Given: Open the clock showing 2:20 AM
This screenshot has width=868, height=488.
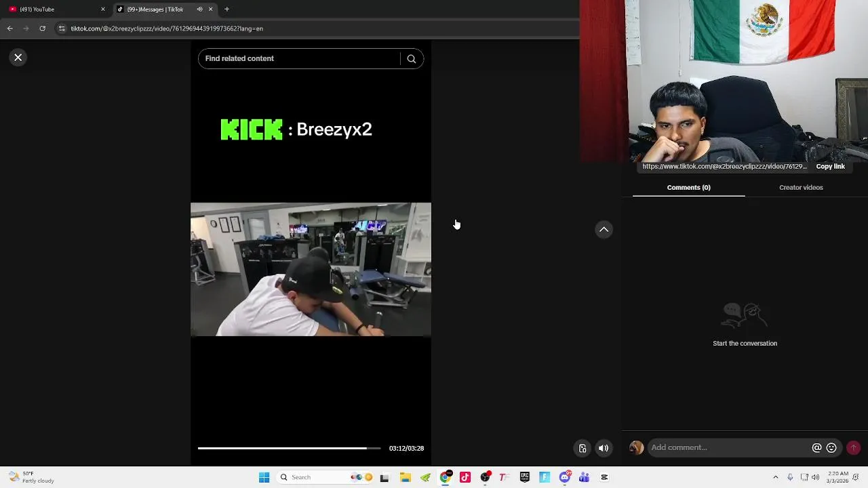Looking at the screenshot, I should tap(837, 477).
